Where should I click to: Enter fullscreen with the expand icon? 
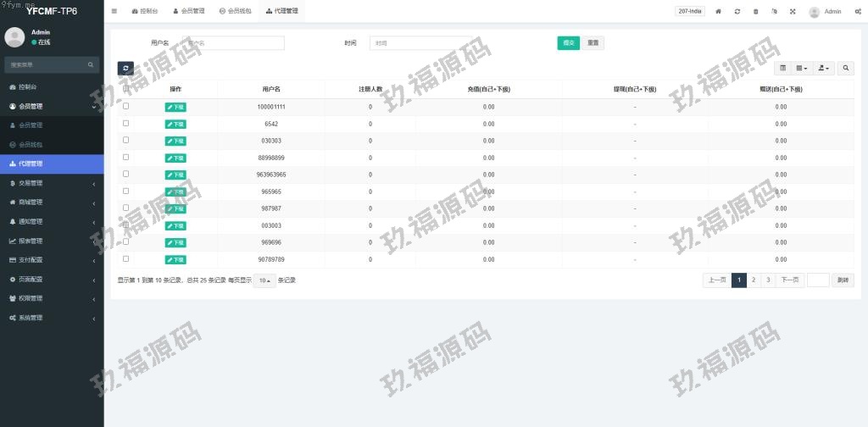(x=793, y=12)
